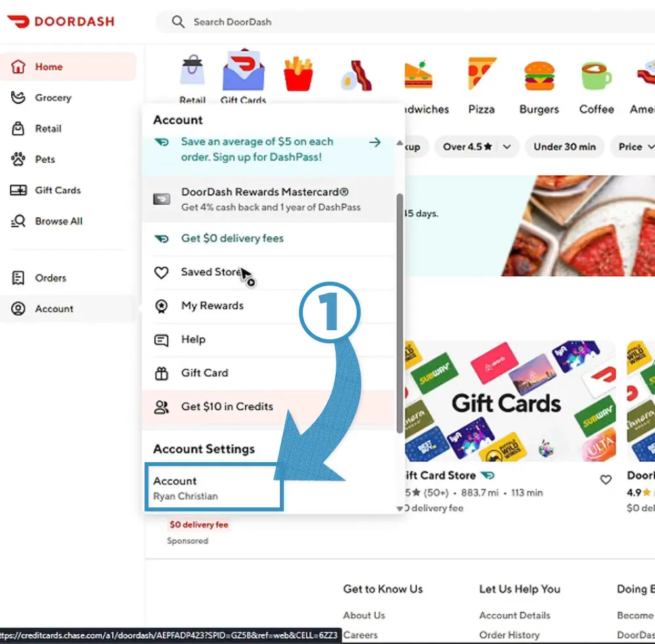Click Get $0 delivery fees
Viewport: 655px width, 644px height.
[x=268, y=238]
